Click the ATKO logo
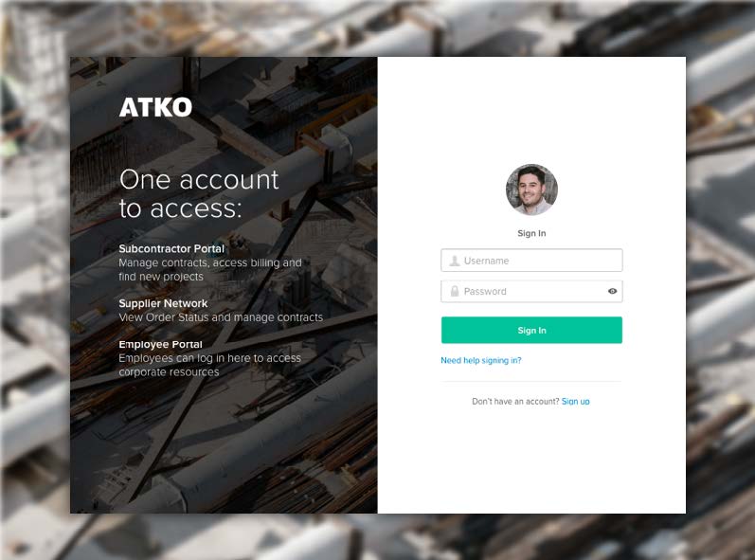This screenshot has width=755, height=560. [155, 107]
